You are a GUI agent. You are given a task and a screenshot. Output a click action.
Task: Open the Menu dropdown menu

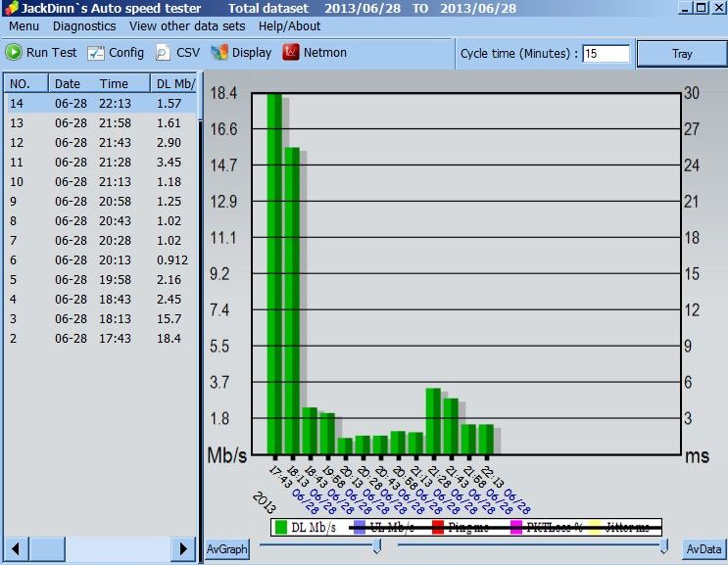tap(24, 26)
